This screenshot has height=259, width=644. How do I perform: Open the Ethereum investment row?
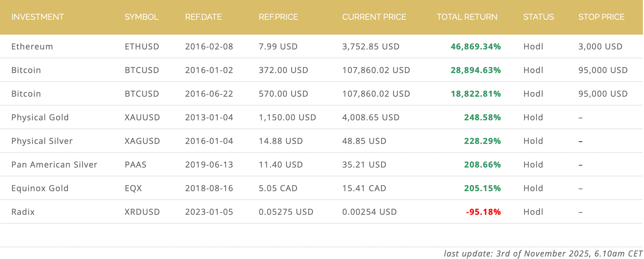32,46
